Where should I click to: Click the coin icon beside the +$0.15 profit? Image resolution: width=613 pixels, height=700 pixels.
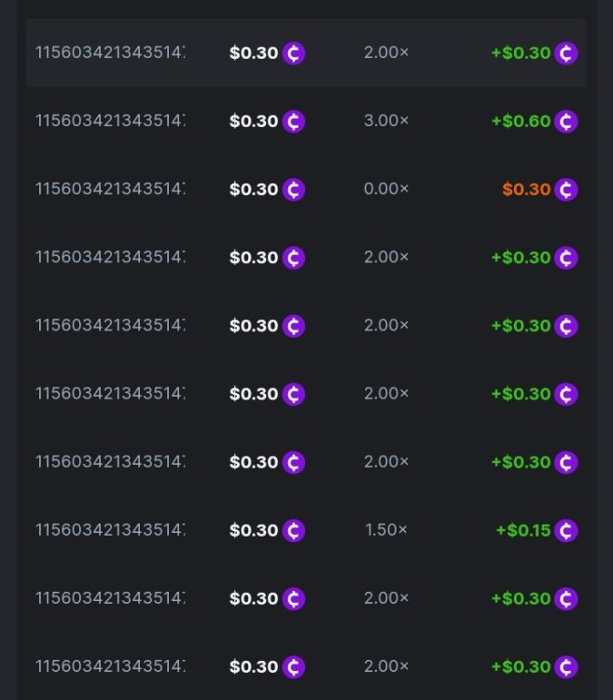pyautogui.click(x=565, y=530)
